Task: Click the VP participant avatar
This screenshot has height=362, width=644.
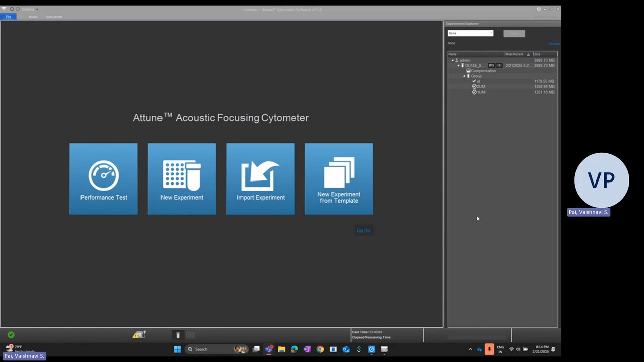Action: point(601,180)
